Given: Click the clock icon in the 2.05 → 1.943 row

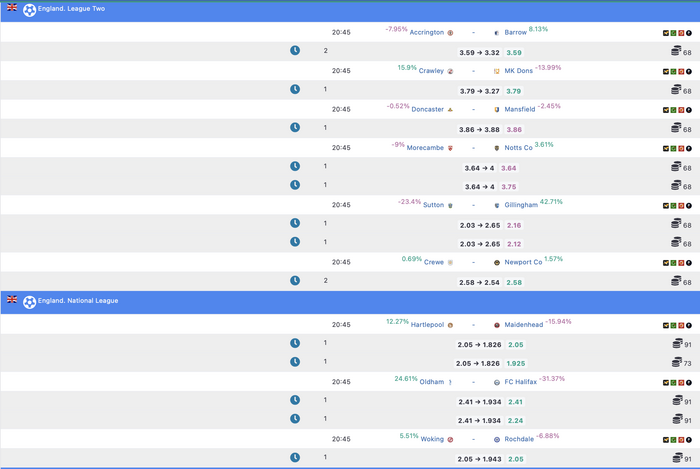Looking at the screenshot, I should [295, 457].
